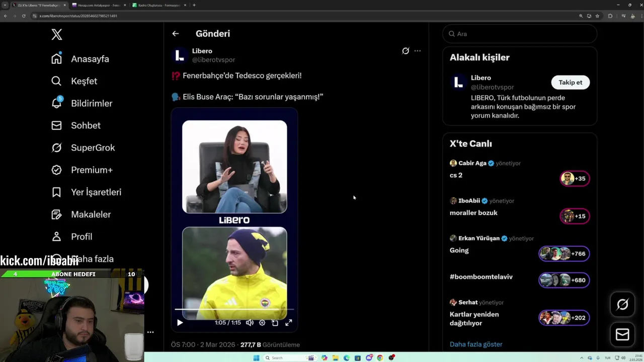Open Microsoft Edge from the taskbar
The height and width of the screenshot is (362, 644).
(x=347, y=358)
